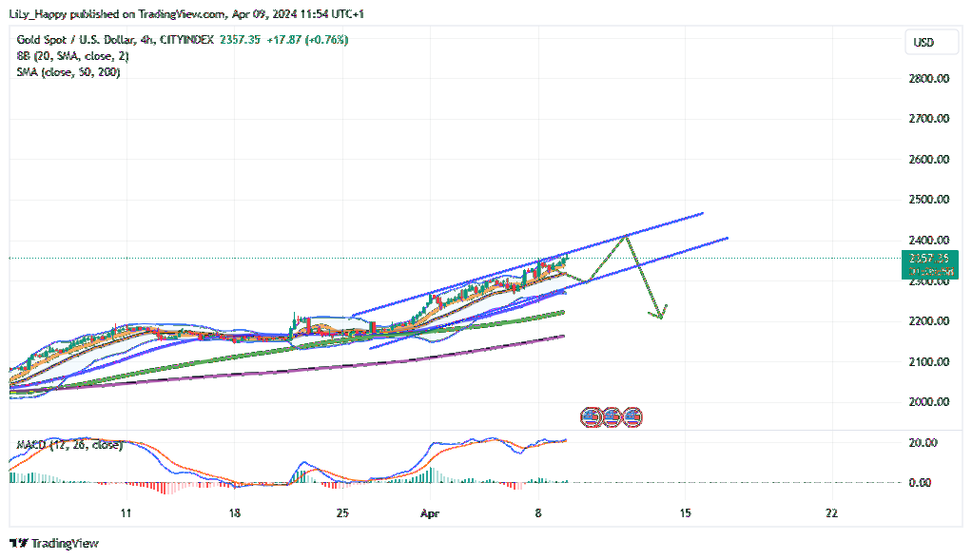The height and width of the screenshot is (560, 972).
Task: Select the MACD (12, 26, close) indicator legend
Action: click(69, 445)
